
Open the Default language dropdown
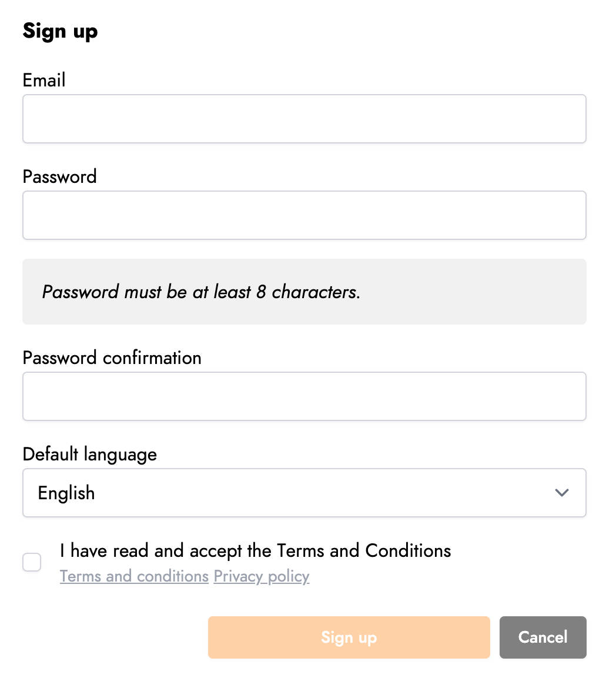pos(304,493)
